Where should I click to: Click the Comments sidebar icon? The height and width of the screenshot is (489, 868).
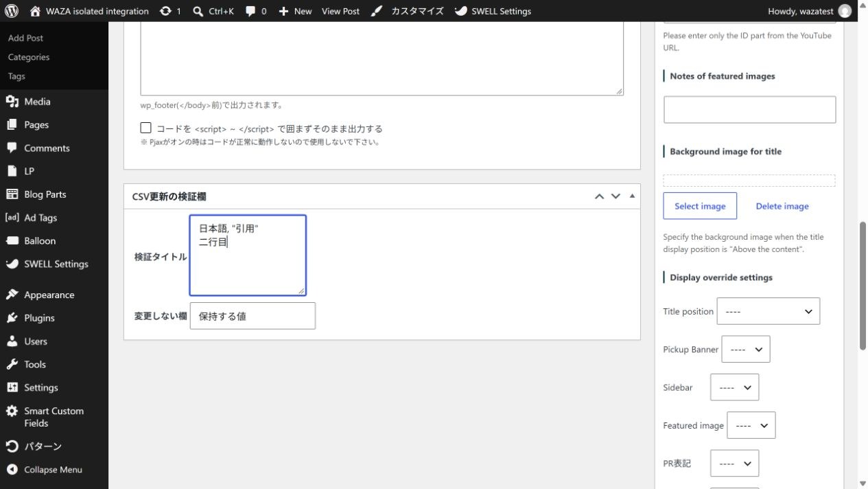[x=12, y=148]
